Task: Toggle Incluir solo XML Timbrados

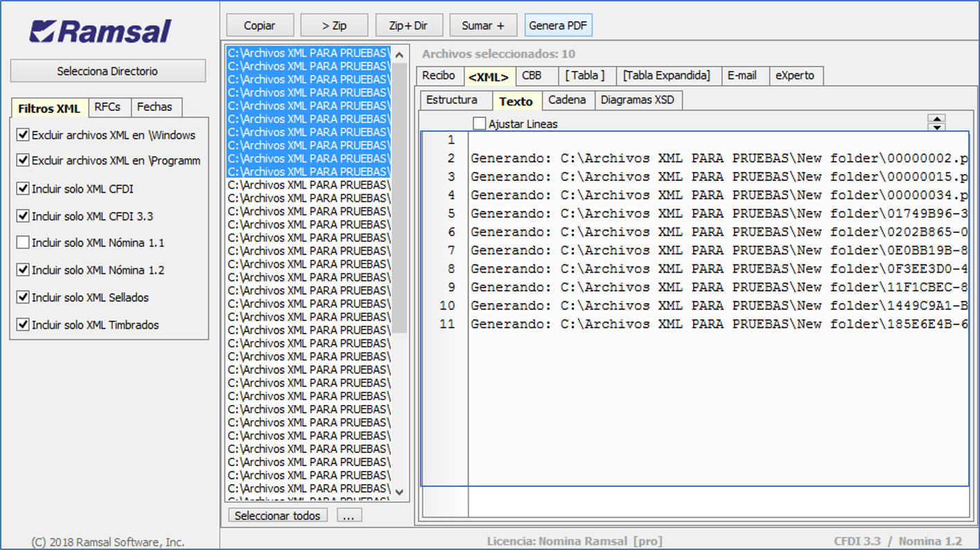Action: (x=23, y=325)
